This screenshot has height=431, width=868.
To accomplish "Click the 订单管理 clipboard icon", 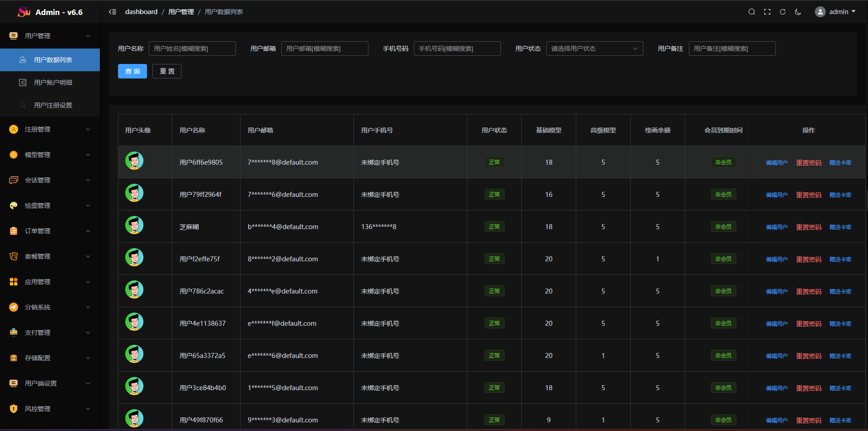I will click(14, 231).
